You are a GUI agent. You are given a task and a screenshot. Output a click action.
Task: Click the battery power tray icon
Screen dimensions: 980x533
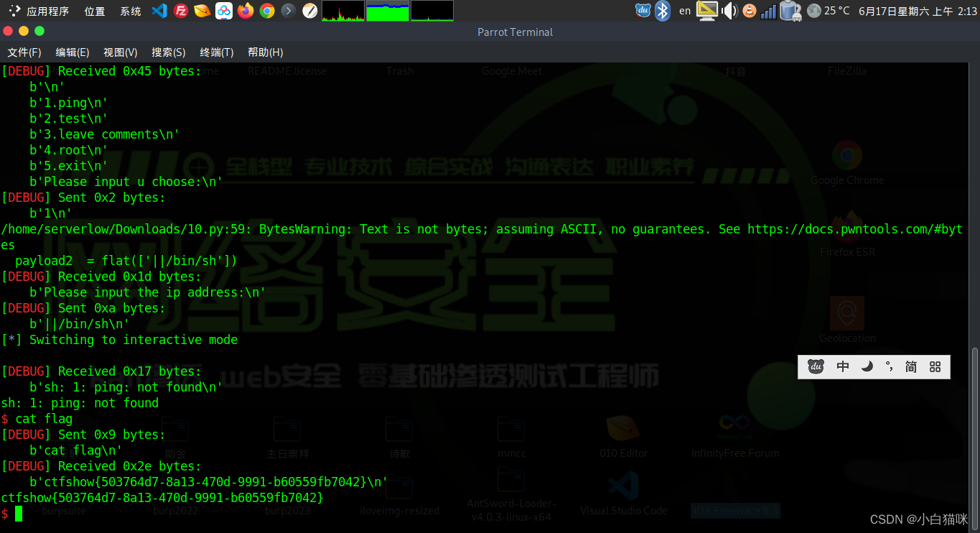(x=790, y=11)
